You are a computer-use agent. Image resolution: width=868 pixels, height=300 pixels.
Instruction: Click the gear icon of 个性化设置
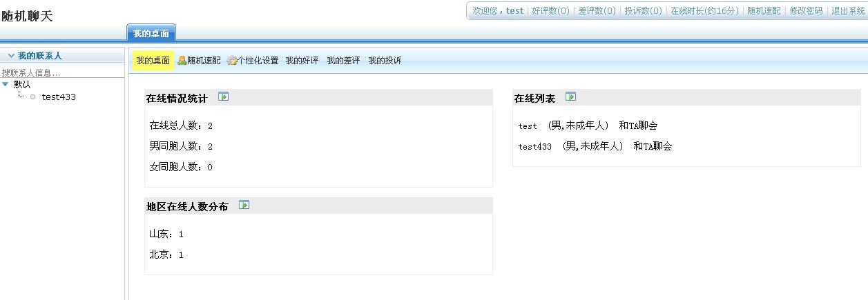click(232, 61)
